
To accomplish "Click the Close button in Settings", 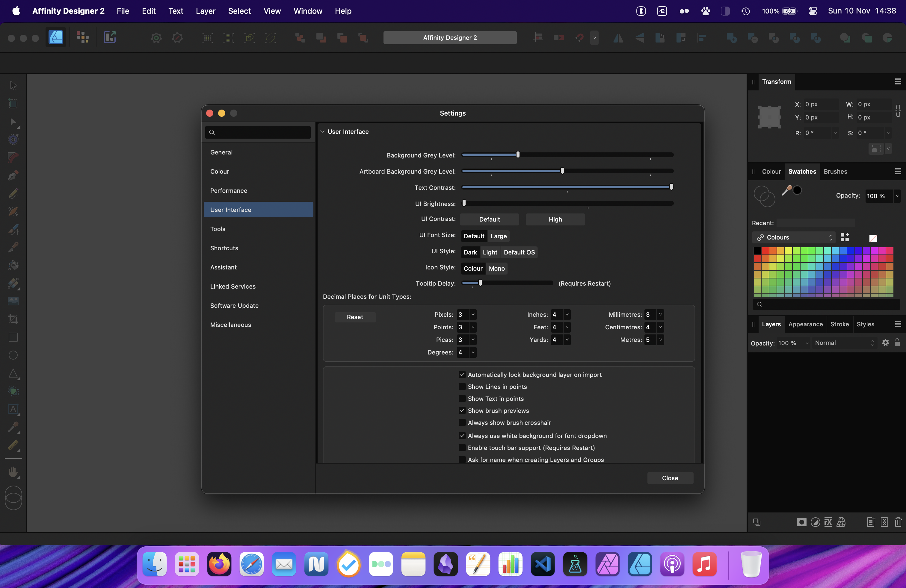I will [x=670, y=478].
